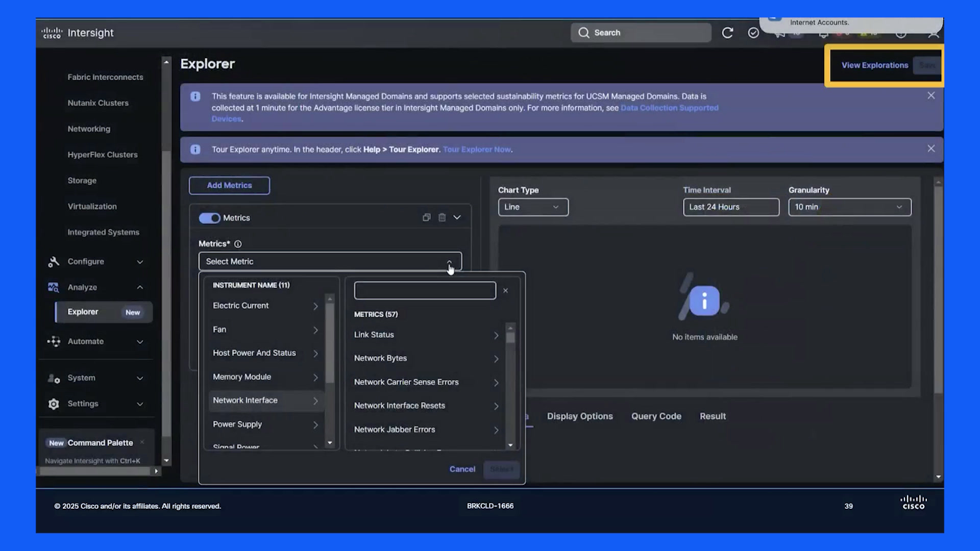This screenshot has height=551, width=980.
Task: Click the Settings gear icon in sidebar
Action: coord(54,404)
